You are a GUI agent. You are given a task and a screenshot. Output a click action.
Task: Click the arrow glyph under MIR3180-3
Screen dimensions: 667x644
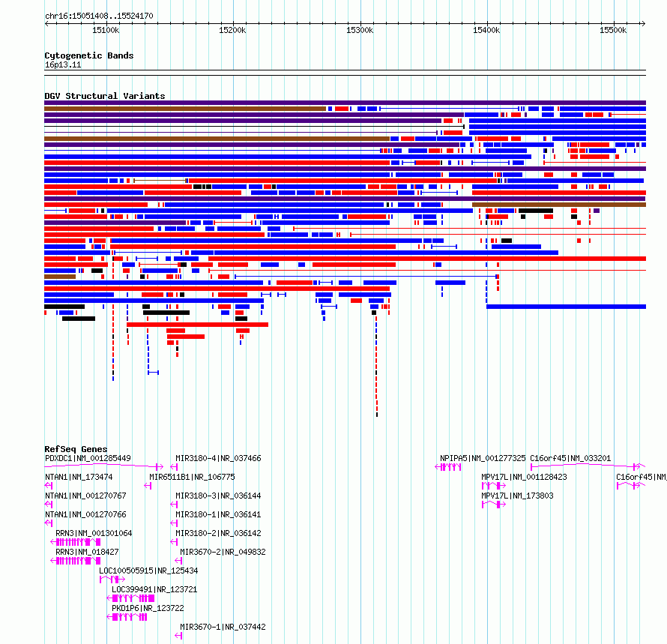(x=174, y=505)
